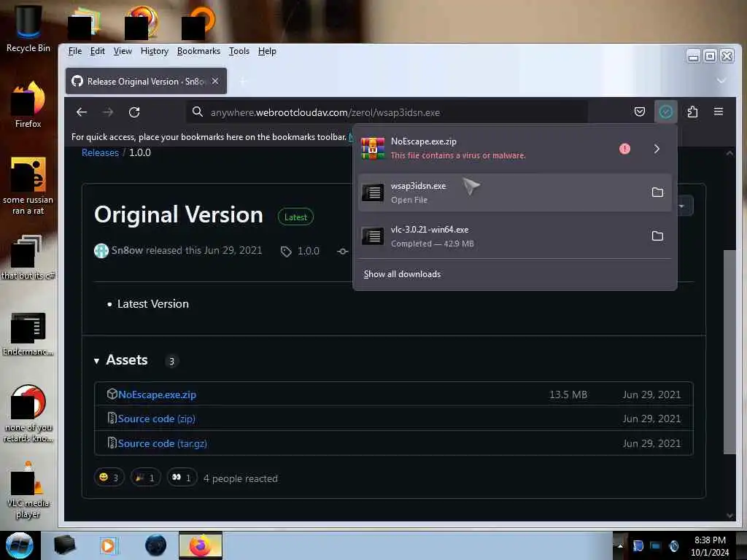This screenshot has height=560, width=747.
Task: Open the History menu
Action: (155, 51)
